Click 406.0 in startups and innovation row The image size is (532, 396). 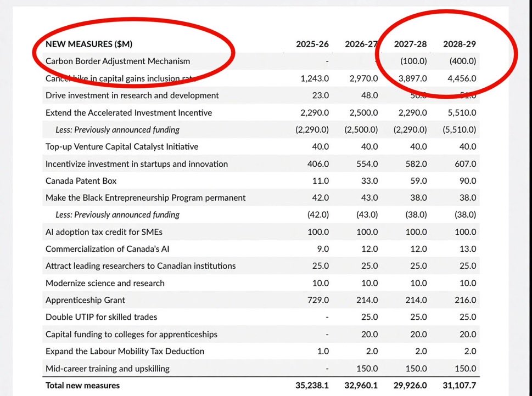318,164
